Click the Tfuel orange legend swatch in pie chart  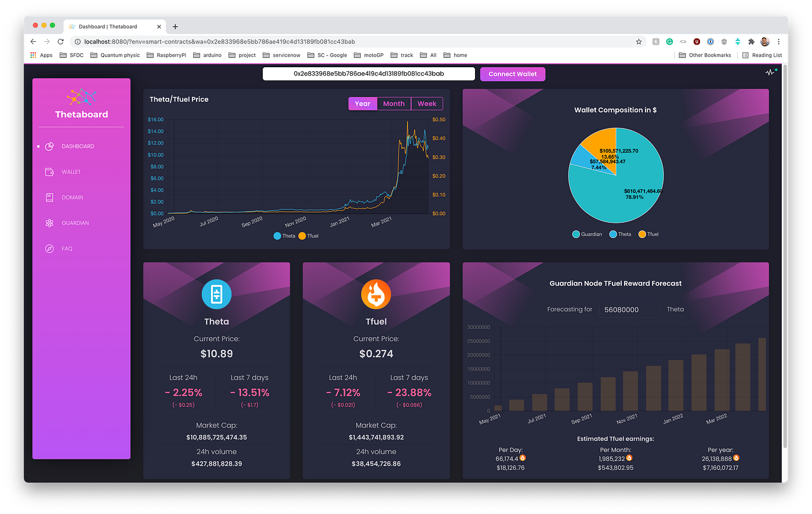click(x=642, y=234)
